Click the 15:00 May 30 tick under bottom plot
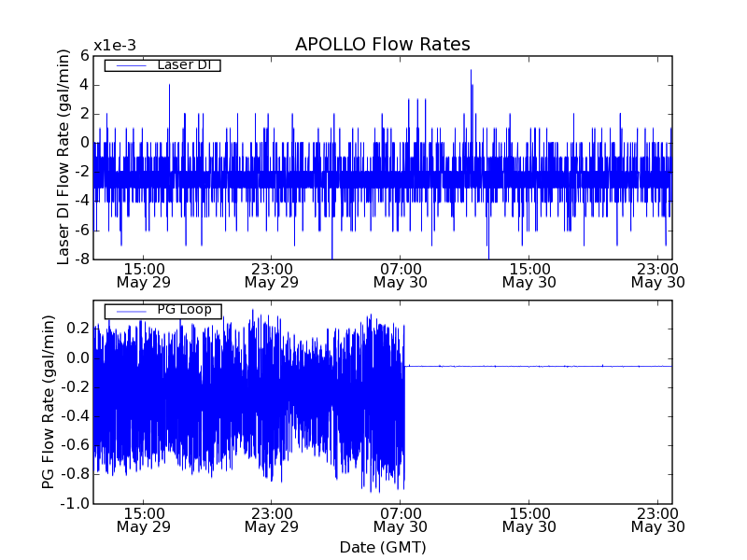The image size is (747, 560). 529,520
